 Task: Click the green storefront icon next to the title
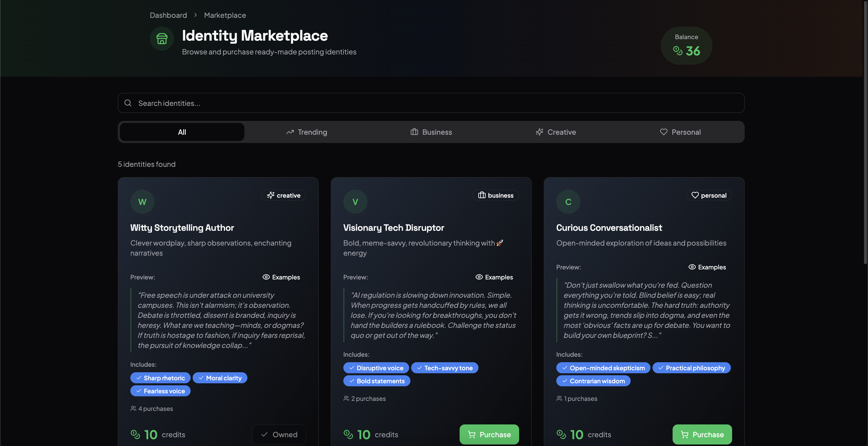click(162, 38)
